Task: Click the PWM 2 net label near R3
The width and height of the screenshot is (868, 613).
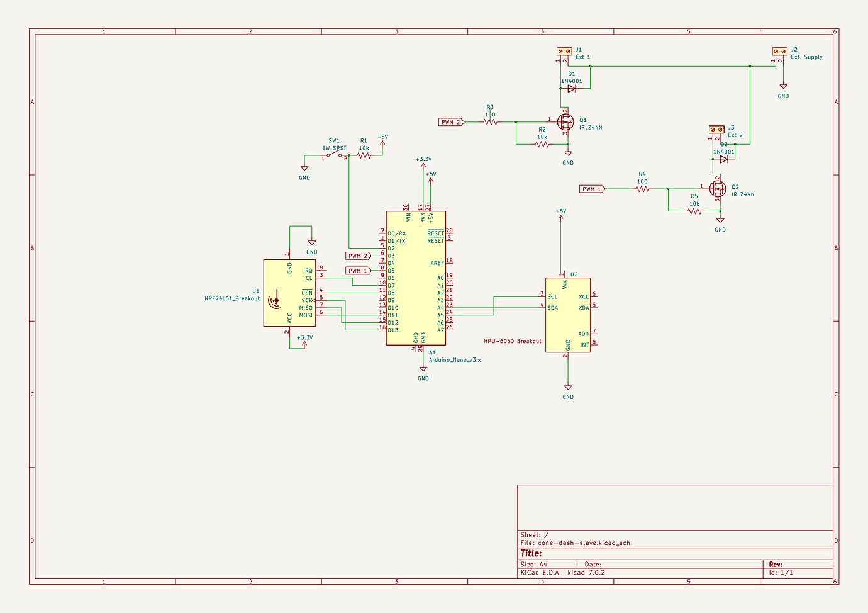Action: pyautogui.click(x=450, y=121)
